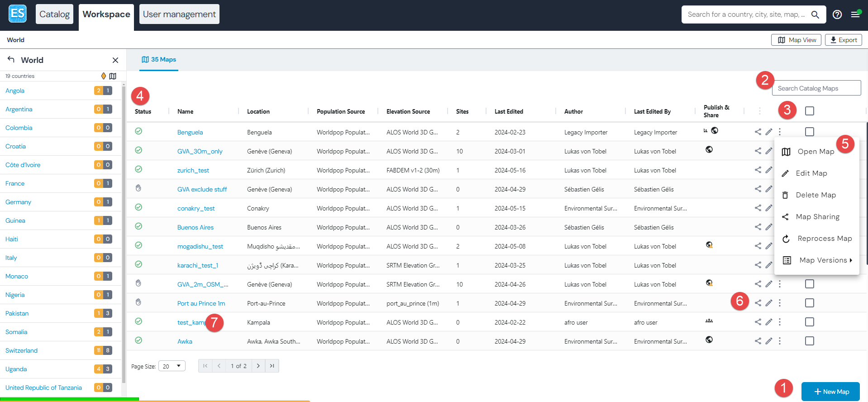Tick the select-all checkbox in header
This screenshot has height=402, width=868.
point(810,111)
